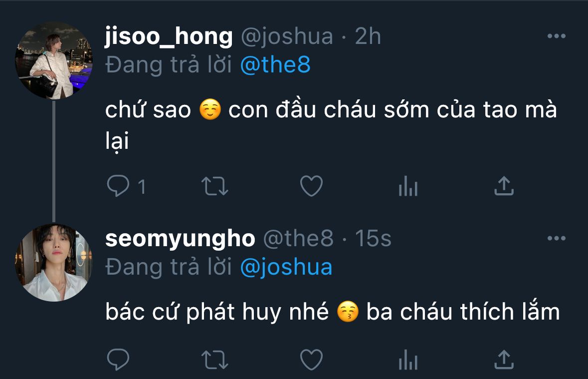Share jisoo_hong's tweet
The height and width of the screenshot is (379, 588).
coord(504,187)
